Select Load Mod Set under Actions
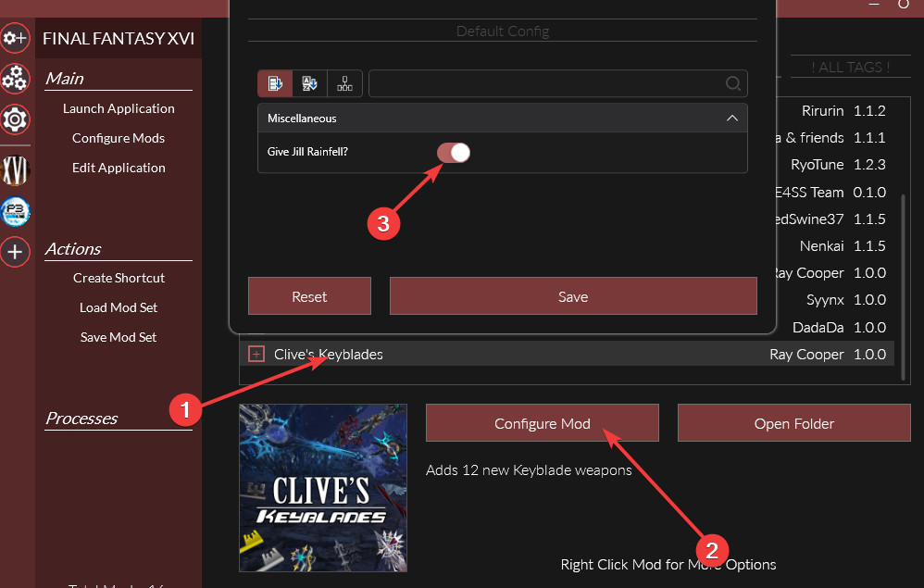 [119, 307]
